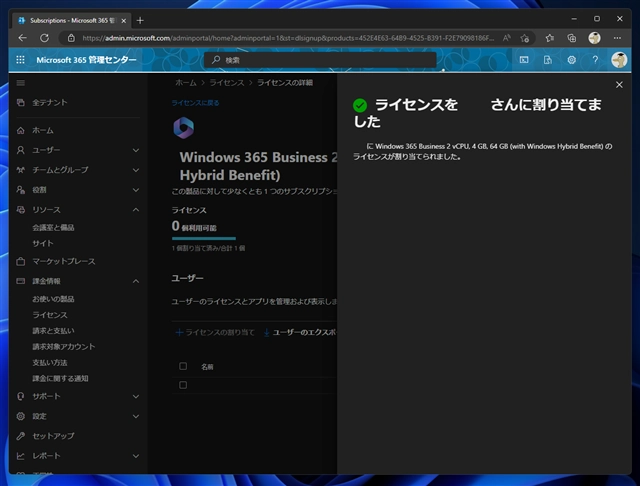Open セットアップ in the sidebar
Image resolution: width=640 pixels, height=486 pixels.
point(53,436)
